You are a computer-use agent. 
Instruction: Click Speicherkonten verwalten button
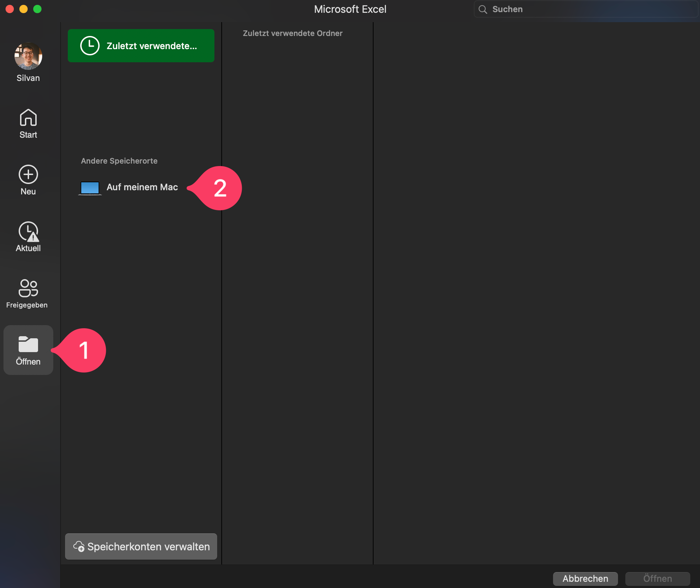point(141,546)
